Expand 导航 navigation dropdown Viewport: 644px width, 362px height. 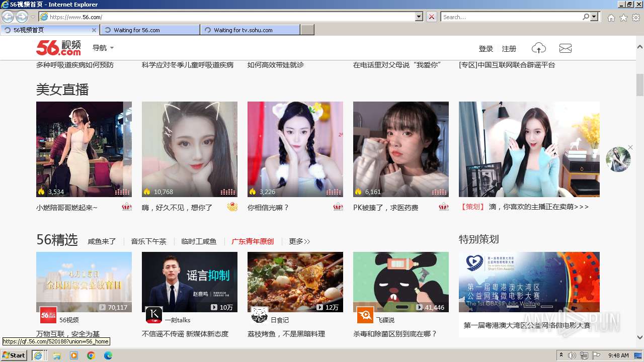pyautogui.click(x=103, y=48)
